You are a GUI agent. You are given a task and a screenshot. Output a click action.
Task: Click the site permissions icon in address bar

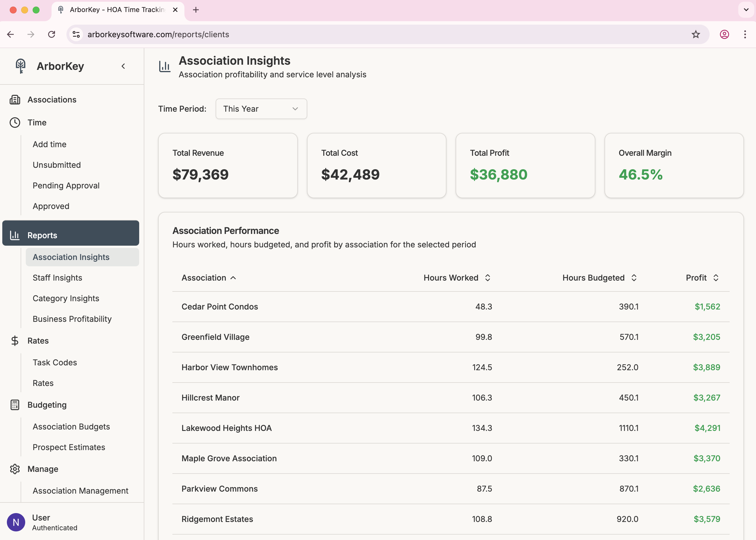pyautogui.click(x=76, y=34)
